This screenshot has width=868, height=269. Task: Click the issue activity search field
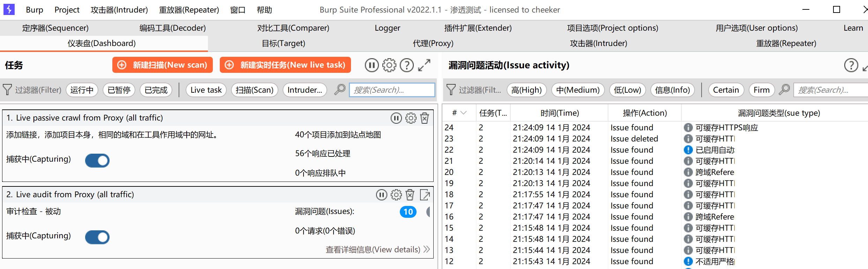tap(831, 90)
